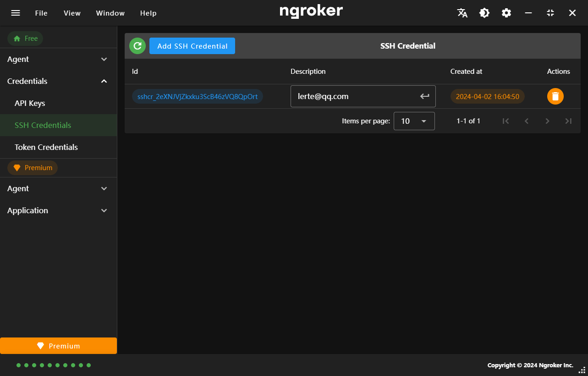588x376 pixels.
Task: Open the language translation icon
Action: tap(462, 13)
